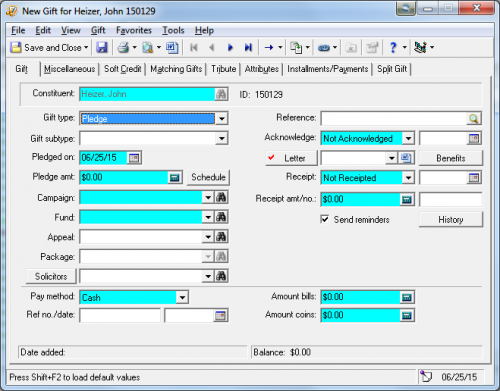Open the Save and Close dropdown arrow
The image size is (500, 391).
(x=86, y=48)
